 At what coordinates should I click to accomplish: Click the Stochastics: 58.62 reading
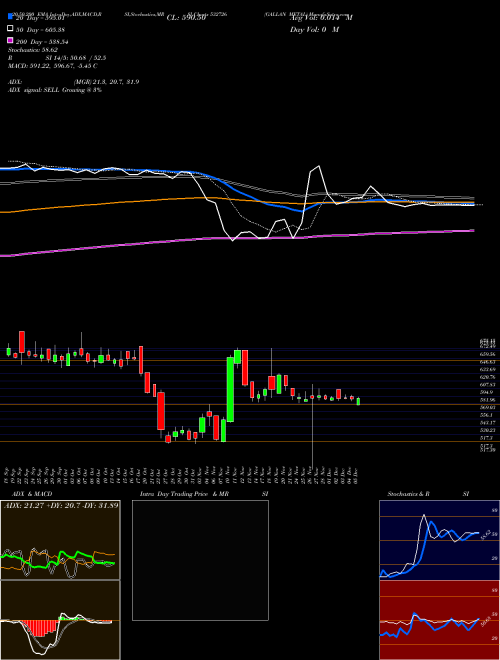(33, 50)
